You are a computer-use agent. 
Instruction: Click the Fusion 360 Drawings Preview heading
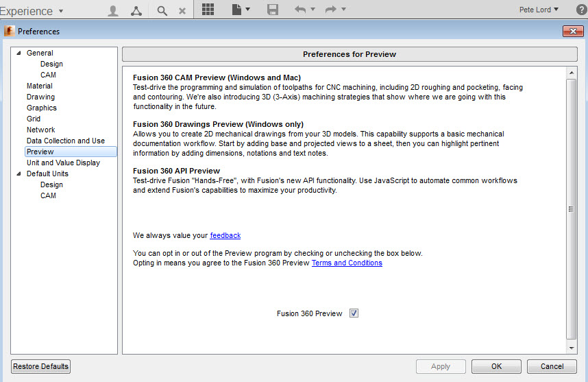coord(218,124)
